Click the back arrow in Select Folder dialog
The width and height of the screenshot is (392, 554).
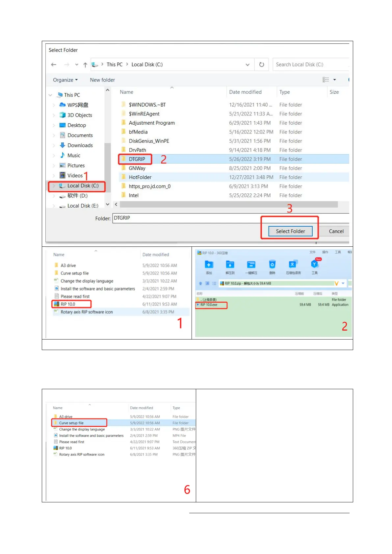click(54, 65)
